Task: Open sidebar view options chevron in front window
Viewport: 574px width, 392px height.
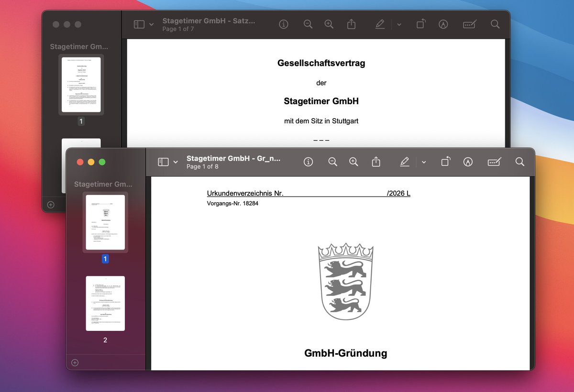Action: click(176, 162)
